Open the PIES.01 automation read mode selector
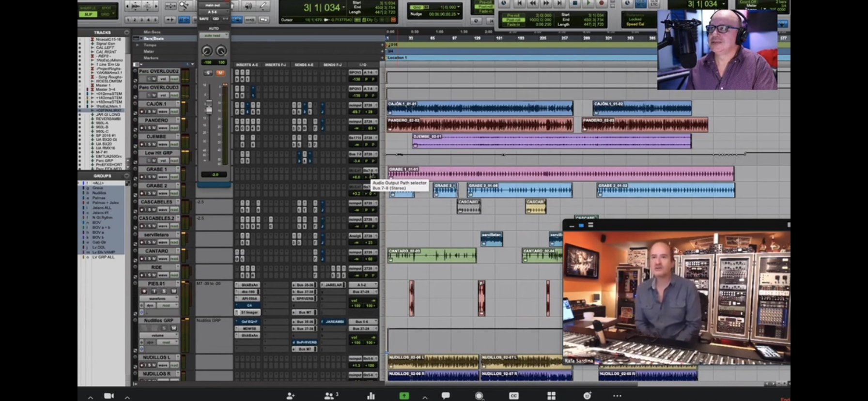This screenshot has width=868, height=401. click(167, 306)
